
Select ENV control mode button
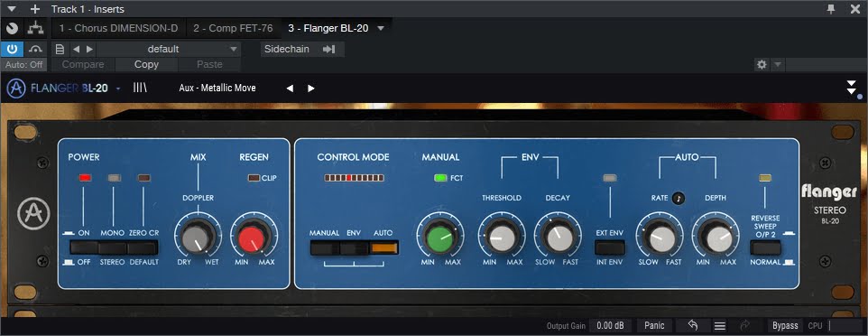[355, 247]
